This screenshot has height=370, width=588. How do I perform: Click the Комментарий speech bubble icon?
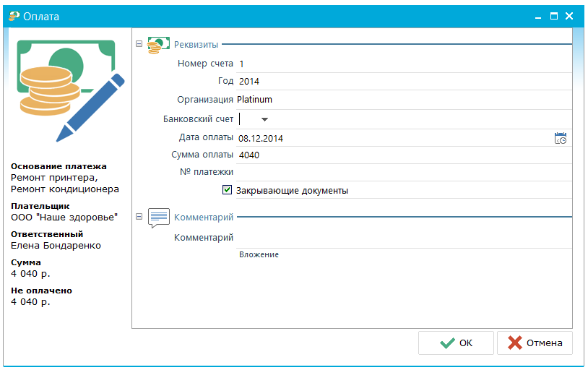click(x=159, y=218)
